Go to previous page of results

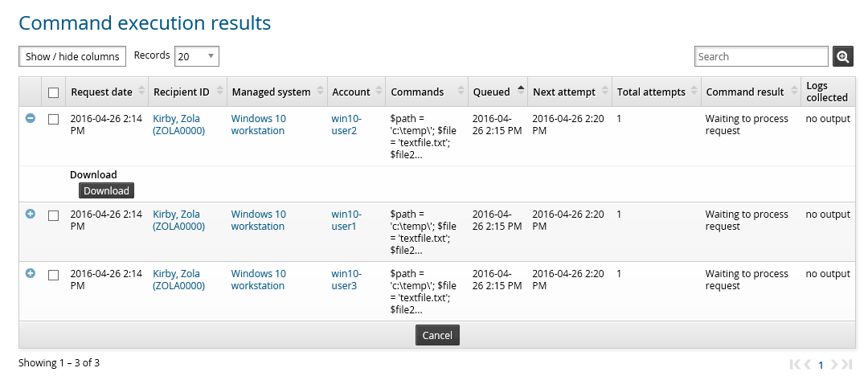(809, 364)
